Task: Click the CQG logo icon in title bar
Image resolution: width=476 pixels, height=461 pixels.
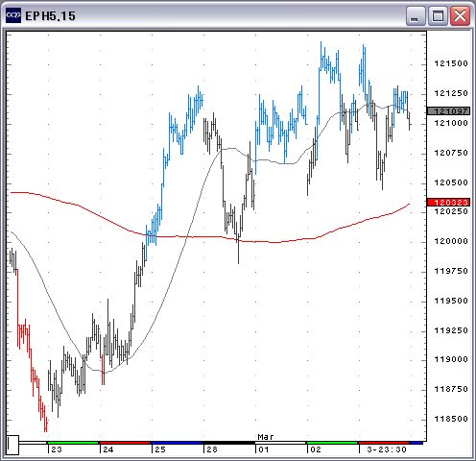Action: click(x=13, y=15)
